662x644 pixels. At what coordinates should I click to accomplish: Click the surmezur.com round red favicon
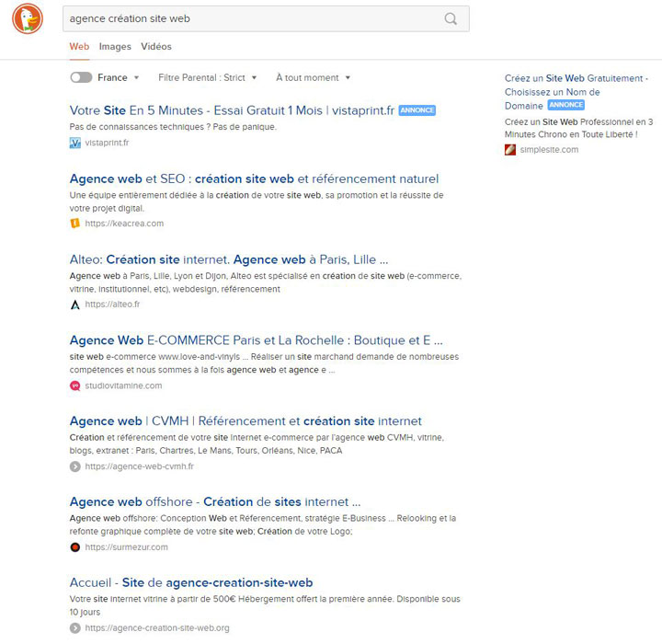pos(75,547)
